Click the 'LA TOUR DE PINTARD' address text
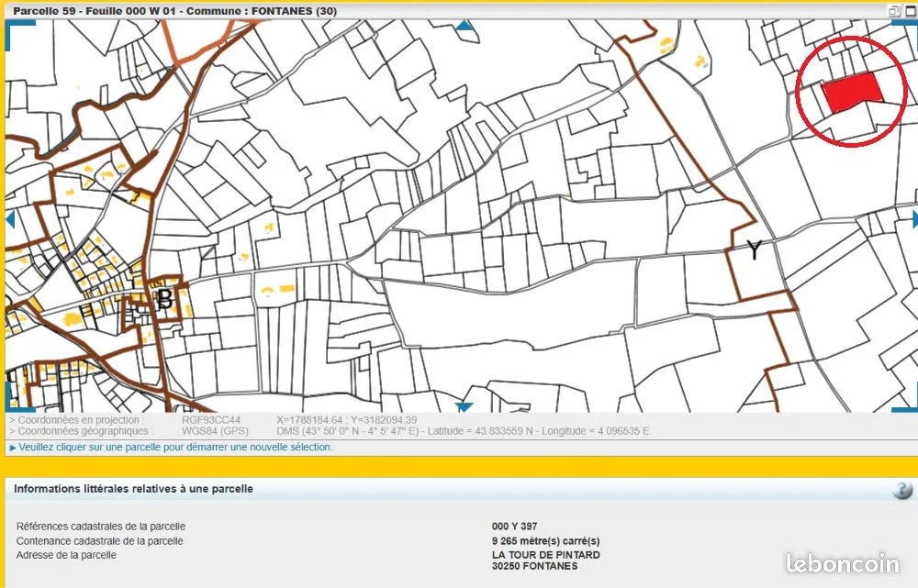918x588 pixels. coord(545,555)
